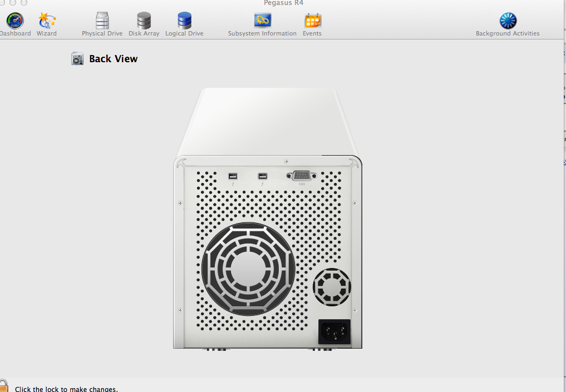Click the 'Click the lock to make changes' text
This screenshot has width=566, height=392.
[x=66, y=389]
